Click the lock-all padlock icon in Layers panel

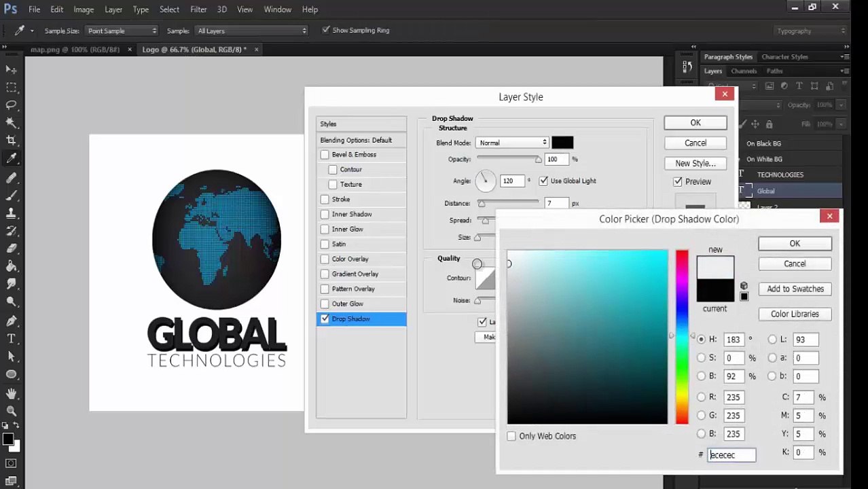(x=769, y=124)
